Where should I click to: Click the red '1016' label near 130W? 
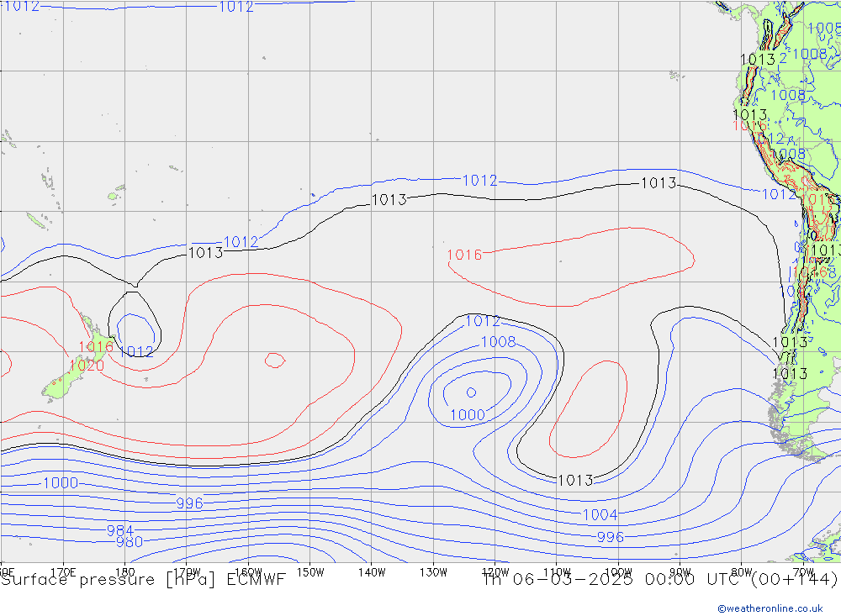pyautogui.click(x=464, y=255)
